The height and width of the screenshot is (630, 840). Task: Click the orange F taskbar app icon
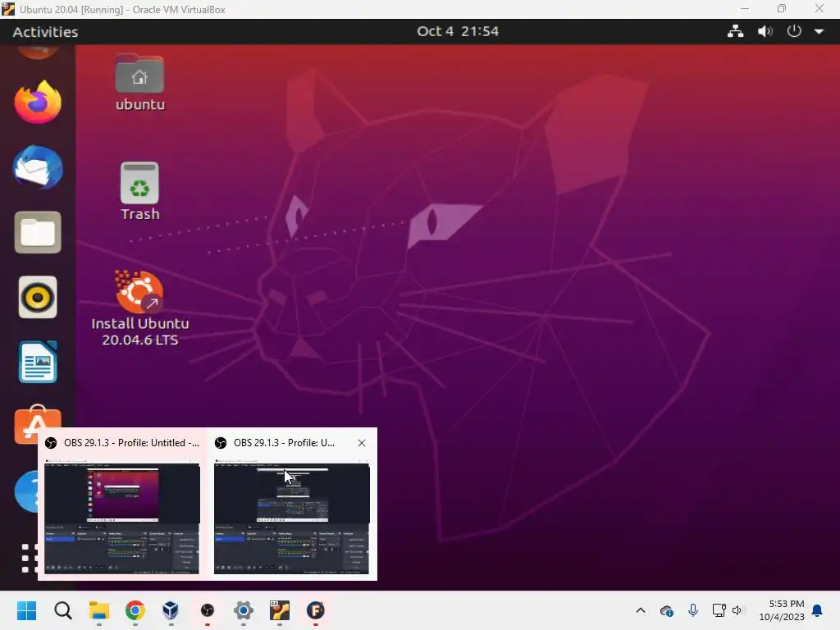316,610
